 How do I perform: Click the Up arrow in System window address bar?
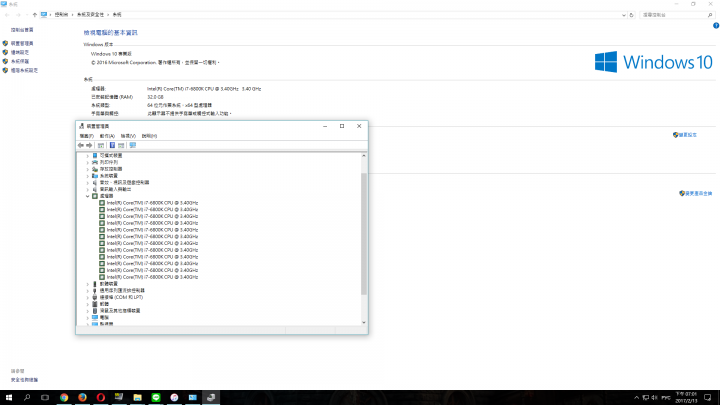pos(35,15)
